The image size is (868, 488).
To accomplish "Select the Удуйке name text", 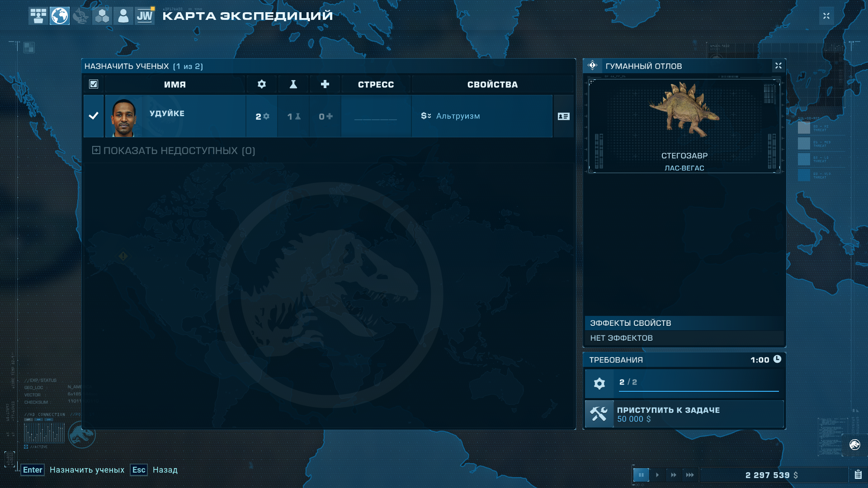I will [167, 113].
